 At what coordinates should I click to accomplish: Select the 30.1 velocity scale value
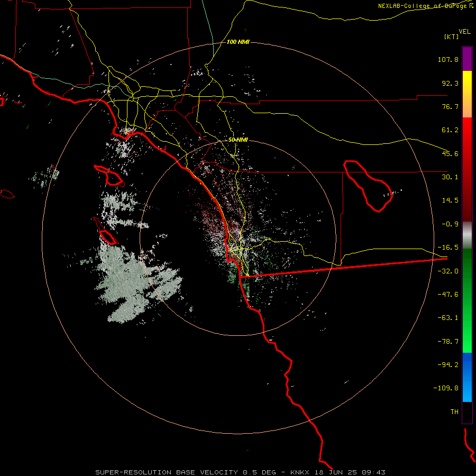pyautogui.click(x=450, y=177)
